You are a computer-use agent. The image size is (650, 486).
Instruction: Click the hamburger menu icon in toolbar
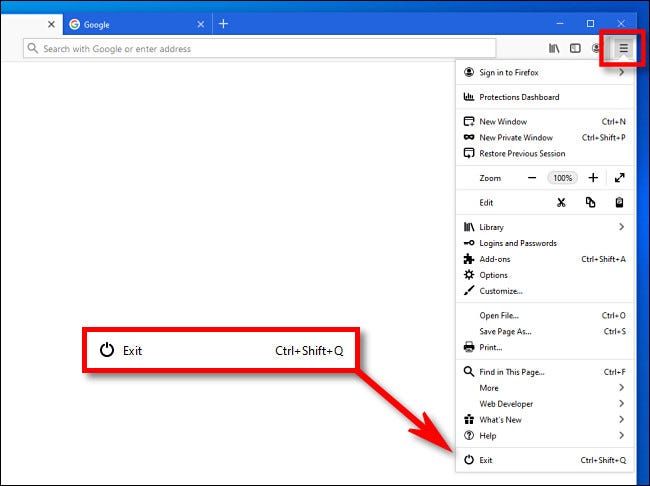click(x=623, y=48)
